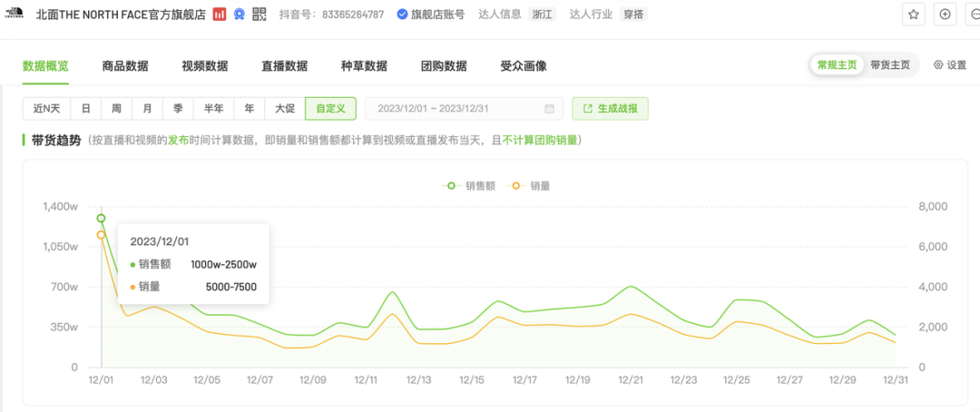Click the red bar chart icon beside store name

point(220,15)
